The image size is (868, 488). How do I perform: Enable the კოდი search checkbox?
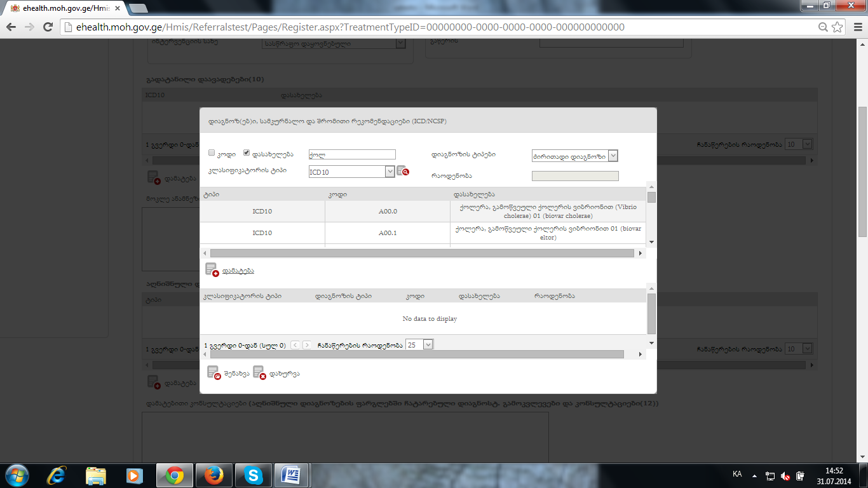point(212,153)
